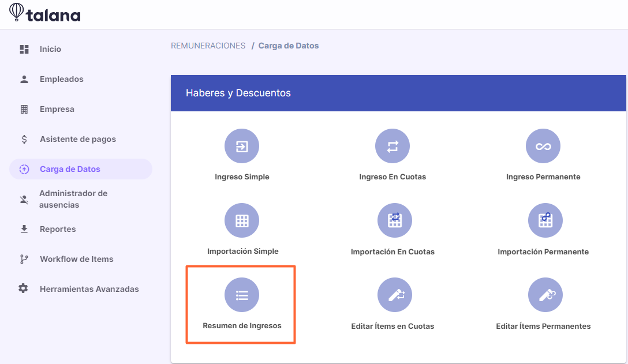Click the Importación En Cuotas label
The width and height of the screenshot is (628, 364).
392,252
